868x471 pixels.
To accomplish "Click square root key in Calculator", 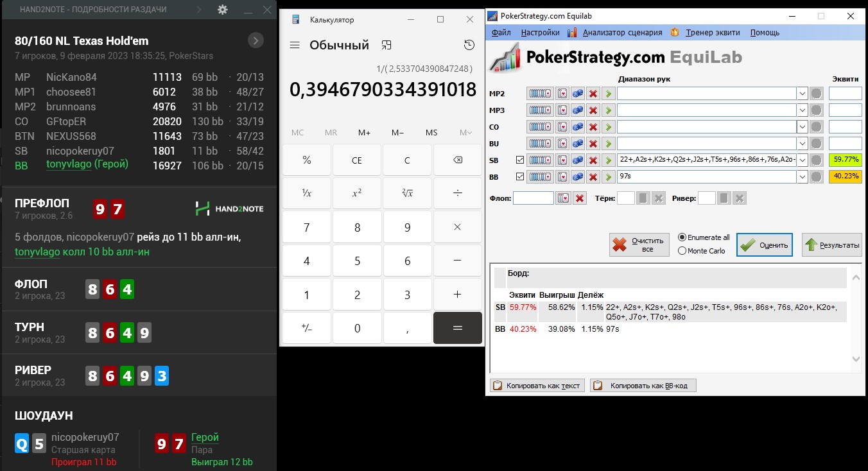I will (x=407, y=192).
